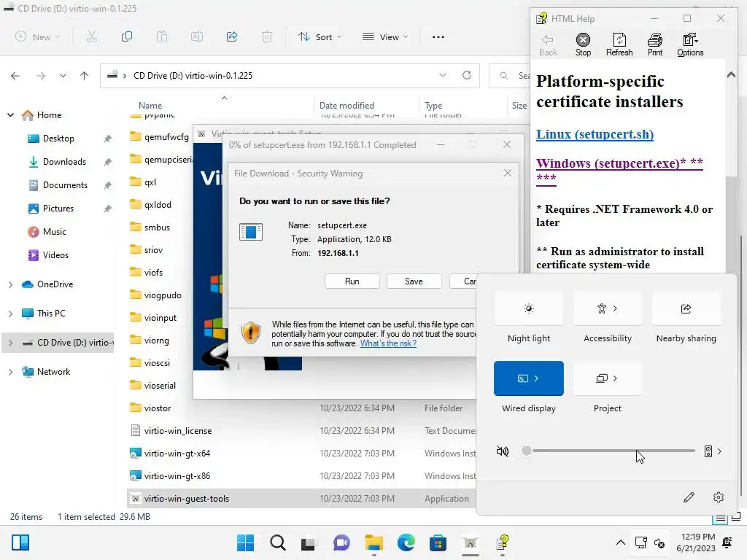Toggle Nearby sharing in quick settings
747x560 pixels.
click(x=686, y=308)
